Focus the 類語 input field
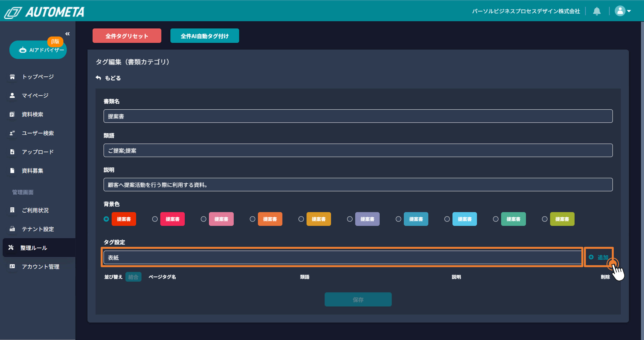 (358, 150)
